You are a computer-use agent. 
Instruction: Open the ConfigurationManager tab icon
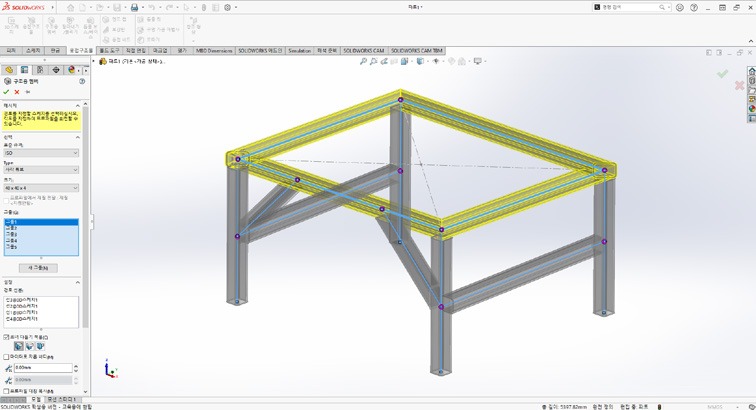39,70
